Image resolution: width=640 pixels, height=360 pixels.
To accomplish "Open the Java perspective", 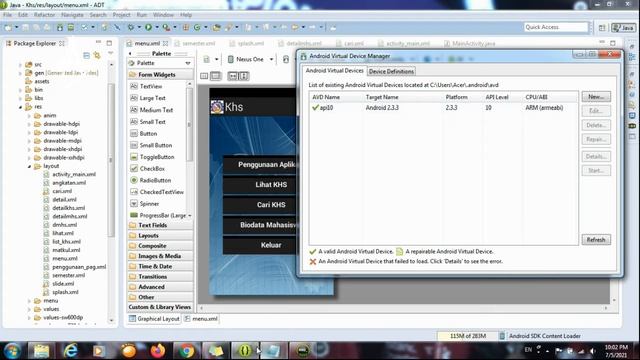I will tap(624, 27).
